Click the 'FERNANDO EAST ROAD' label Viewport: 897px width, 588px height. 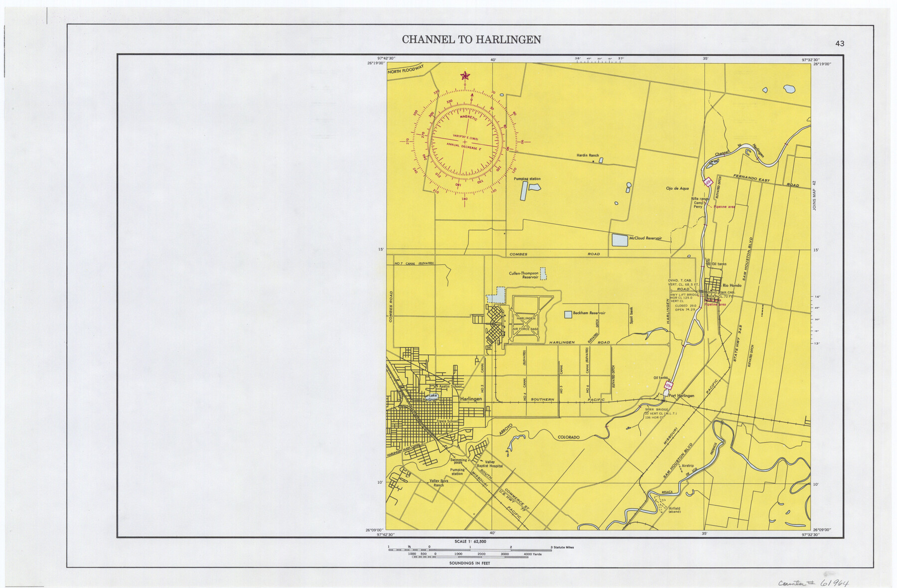(766, 180)
